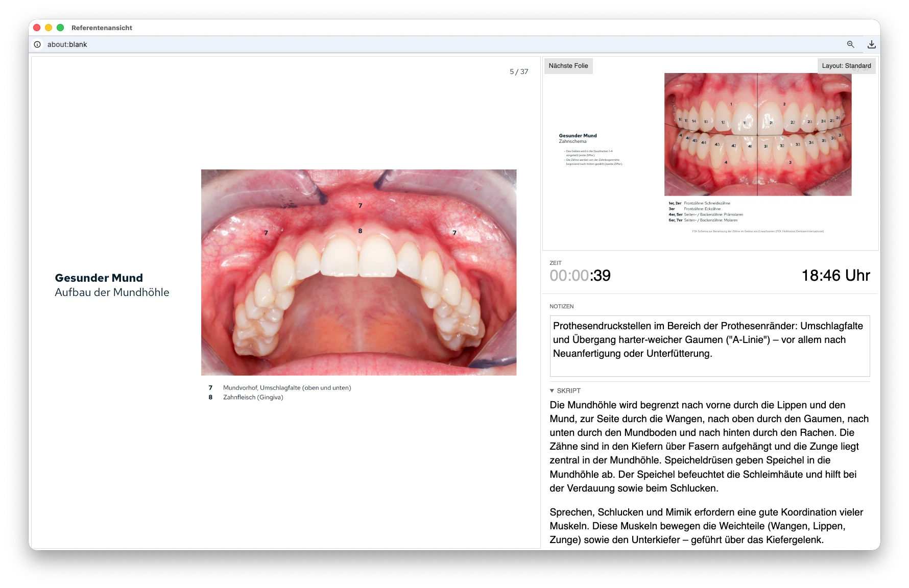Click script paragraph starting with Sprechen, Schlucken
The height and width of the screenshot is (588, 909).
[706, 526]
